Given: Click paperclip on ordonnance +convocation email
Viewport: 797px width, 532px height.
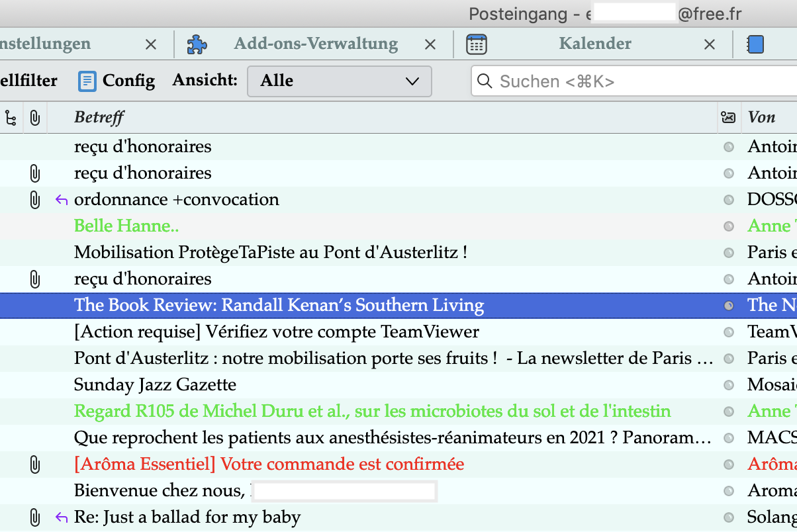Looking at the screenshot, I should click(35, 200).
